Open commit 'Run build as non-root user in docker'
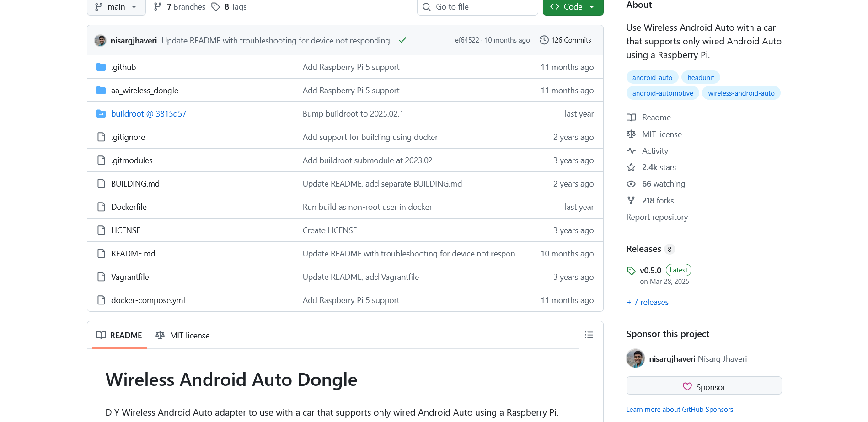 coord(367,207)
